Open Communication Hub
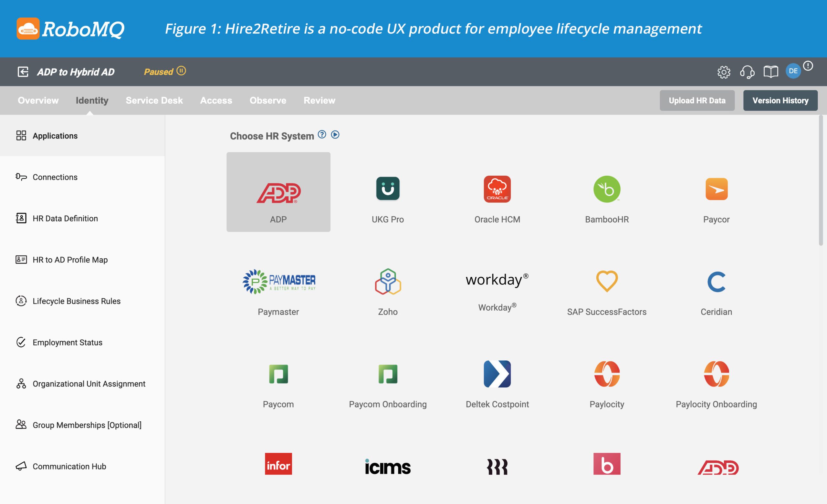Viewport: 827px width, 504px height. 82,466
